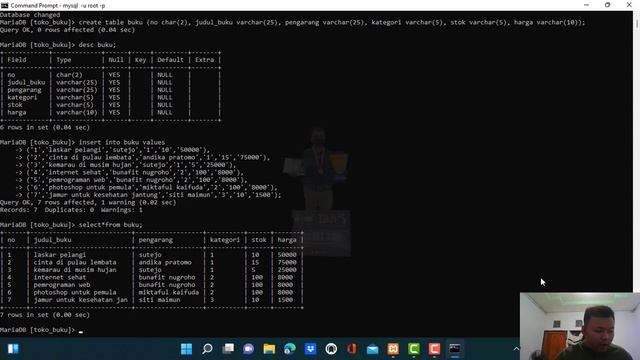
Task: Click 'kemarau di musim hujan' result cell
Action: point(75,270)
